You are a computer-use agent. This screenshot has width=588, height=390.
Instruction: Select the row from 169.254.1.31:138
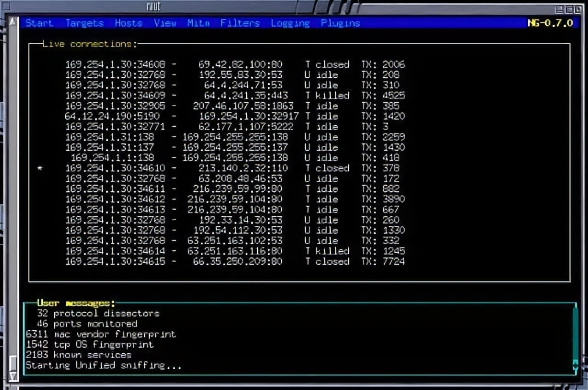click(x=235, y=137)
